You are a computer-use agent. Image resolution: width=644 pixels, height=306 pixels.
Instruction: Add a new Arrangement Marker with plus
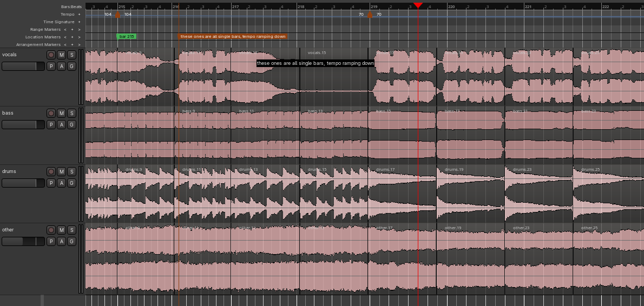click(x=72, y=44)
